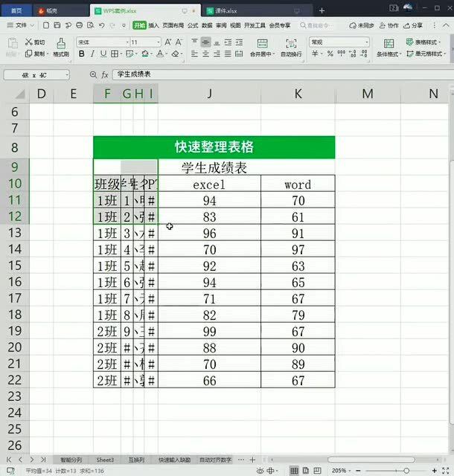Click the format painter brush icon
Image resolution: width=454 pixels, height=476 pixels.
click(x=61, y=43)
